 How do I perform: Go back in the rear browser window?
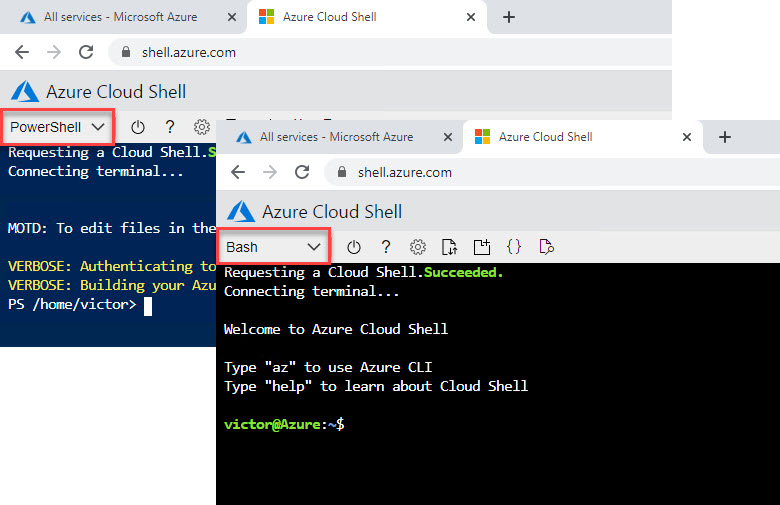pos(22,52)
